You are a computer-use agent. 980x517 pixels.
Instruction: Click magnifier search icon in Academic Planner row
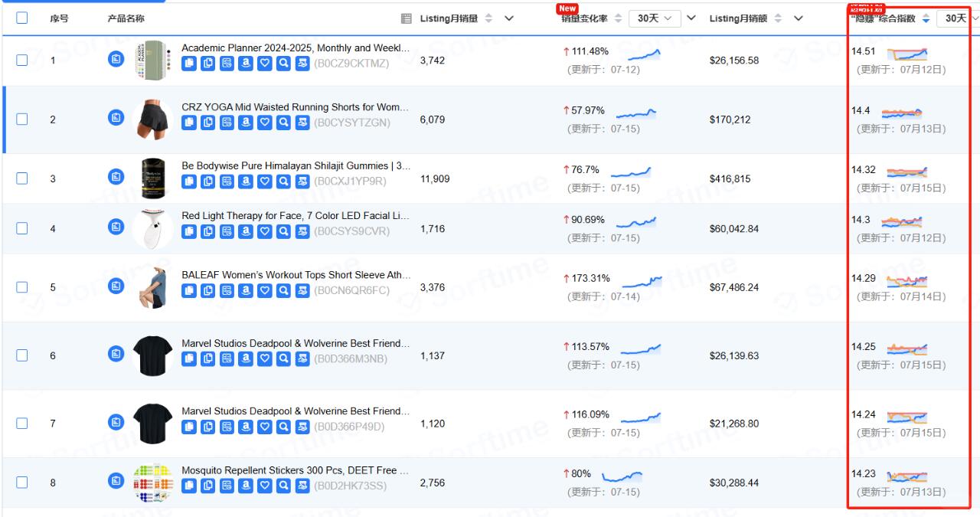(283, 64)
